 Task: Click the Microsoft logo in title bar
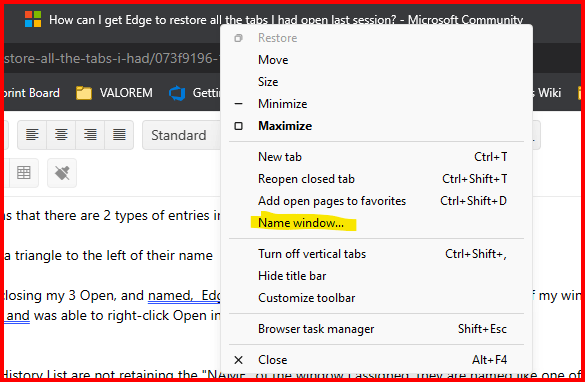point(33,19)
